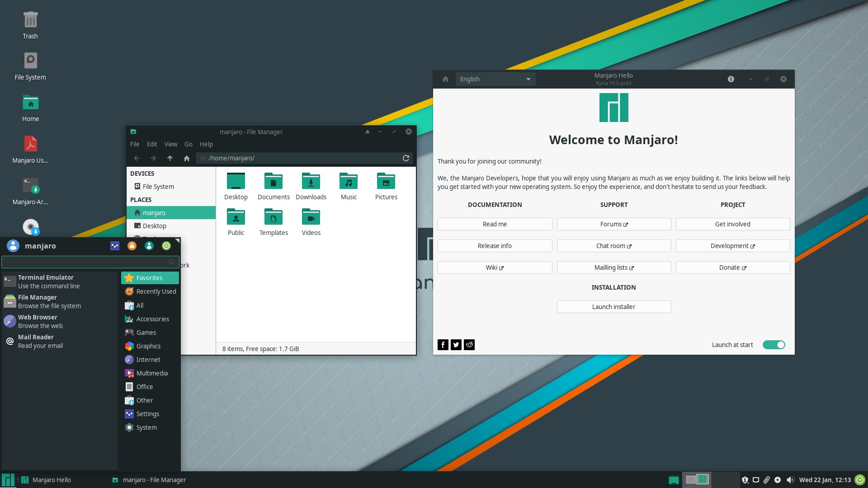
Task: Click the green Log Out icon in the menu
Action: point(166,245)
